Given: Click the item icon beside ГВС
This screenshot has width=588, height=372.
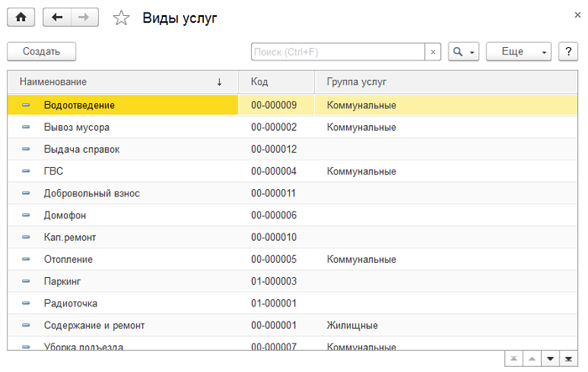Looking at the screenshot, I should 26,171.
